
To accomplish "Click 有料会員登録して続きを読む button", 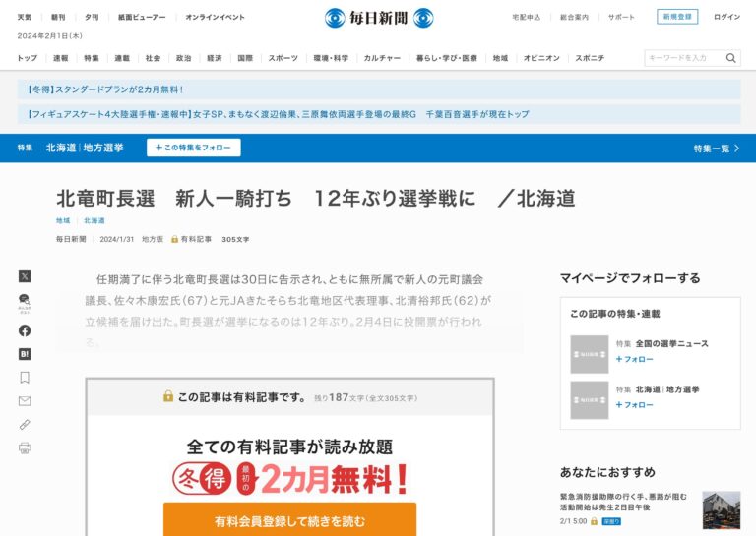I will coord(289,520).
